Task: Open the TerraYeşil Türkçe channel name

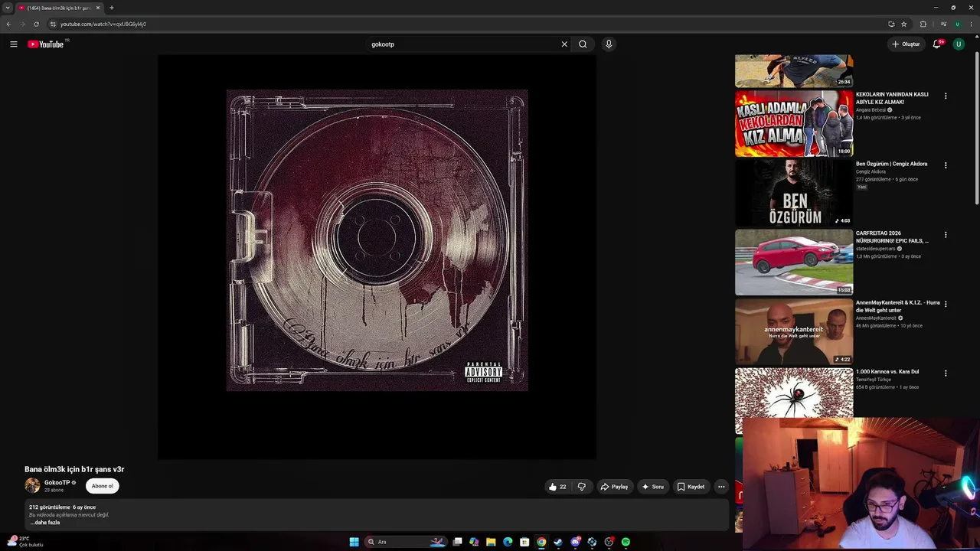Action: [874, 380]
